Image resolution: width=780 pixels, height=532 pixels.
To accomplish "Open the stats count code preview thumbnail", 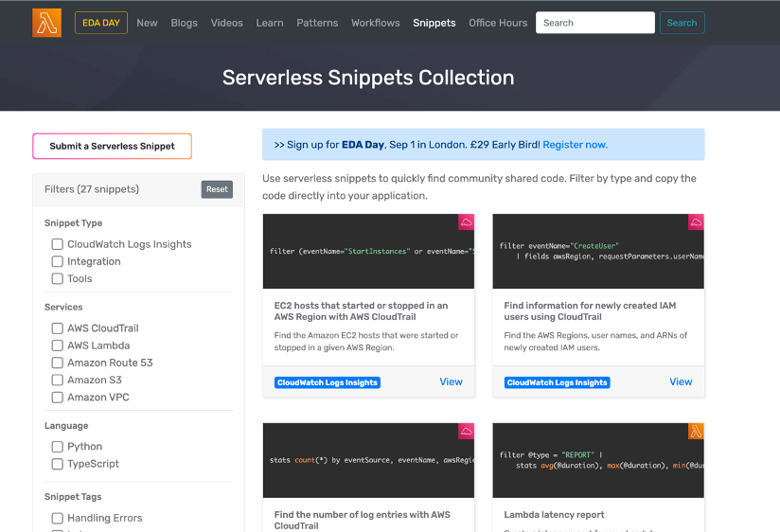I will (368, 460).
